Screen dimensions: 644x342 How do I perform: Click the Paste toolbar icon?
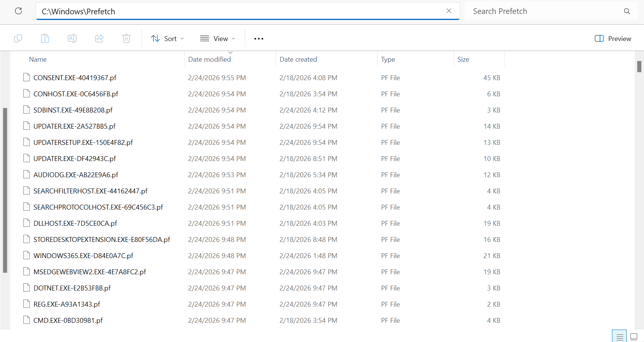pyautogui.click(x=45, y=38)
